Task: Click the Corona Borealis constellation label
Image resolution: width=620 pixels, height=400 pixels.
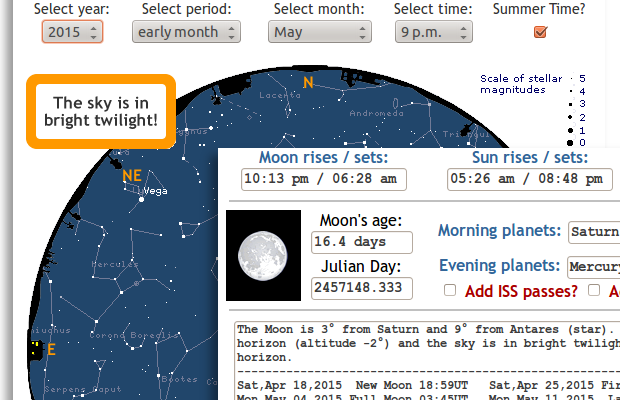Action: [134, 335]
